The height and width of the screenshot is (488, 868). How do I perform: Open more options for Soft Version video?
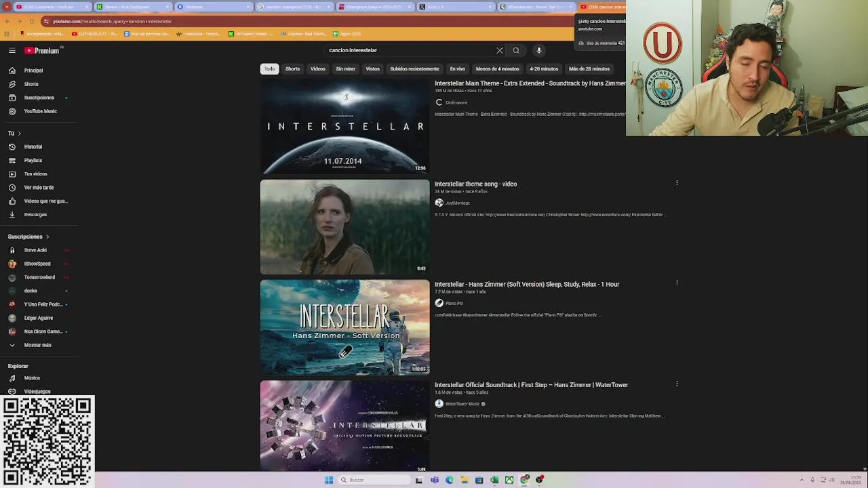(677, 283)
